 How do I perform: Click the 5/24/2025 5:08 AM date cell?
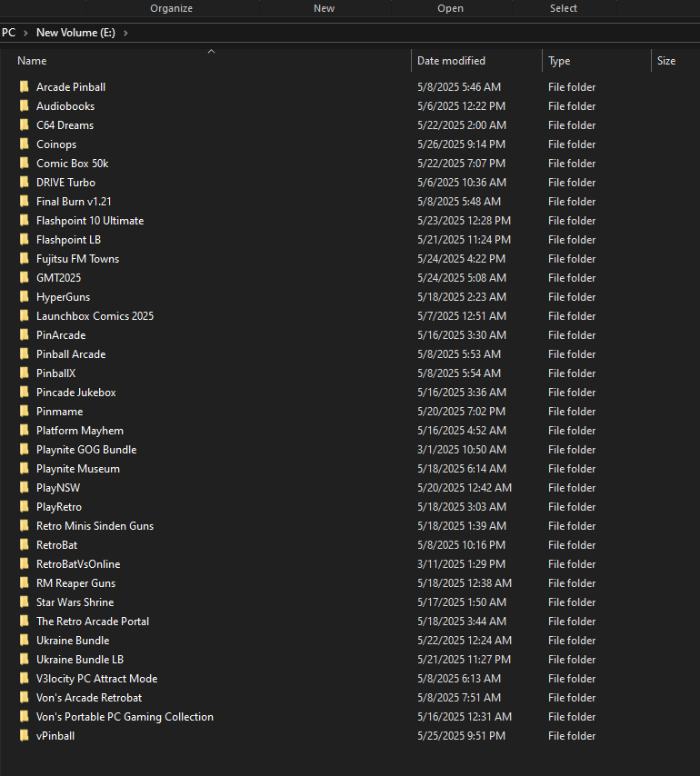(462, 278)
